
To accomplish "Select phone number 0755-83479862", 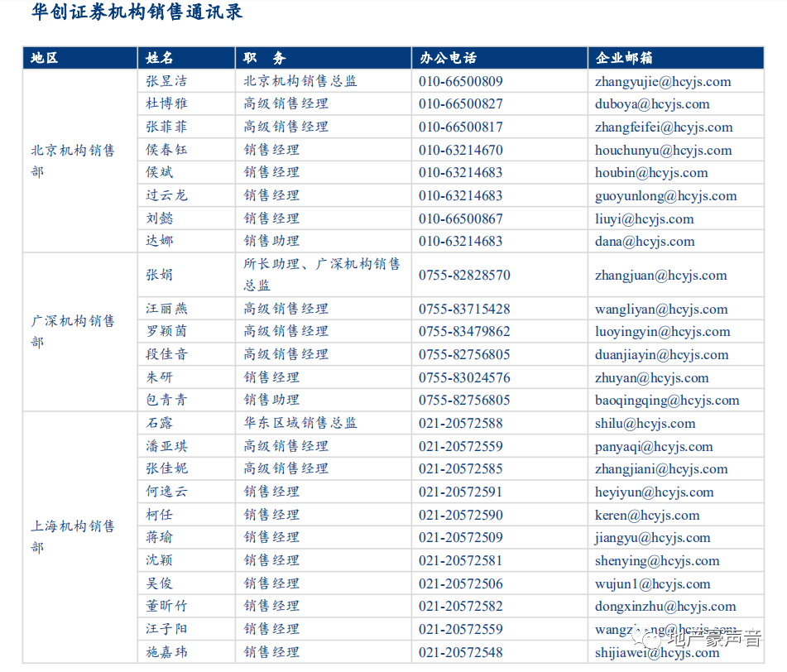I will point(465,332).
